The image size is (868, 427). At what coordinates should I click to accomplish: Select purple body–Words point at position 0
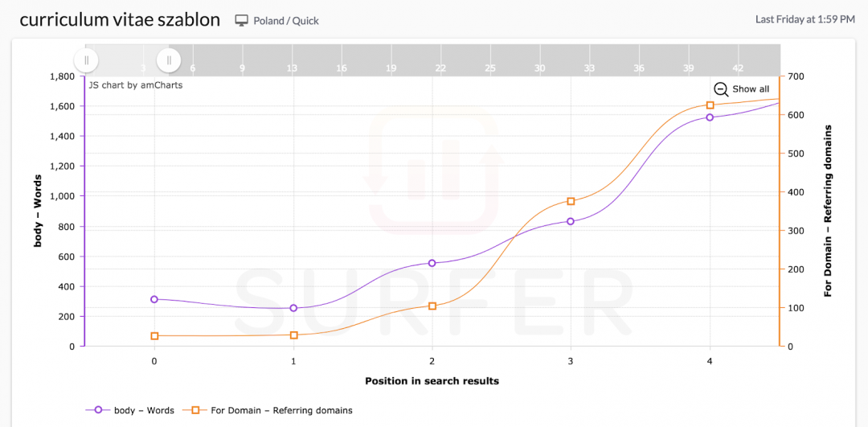(x=154, y=299)
